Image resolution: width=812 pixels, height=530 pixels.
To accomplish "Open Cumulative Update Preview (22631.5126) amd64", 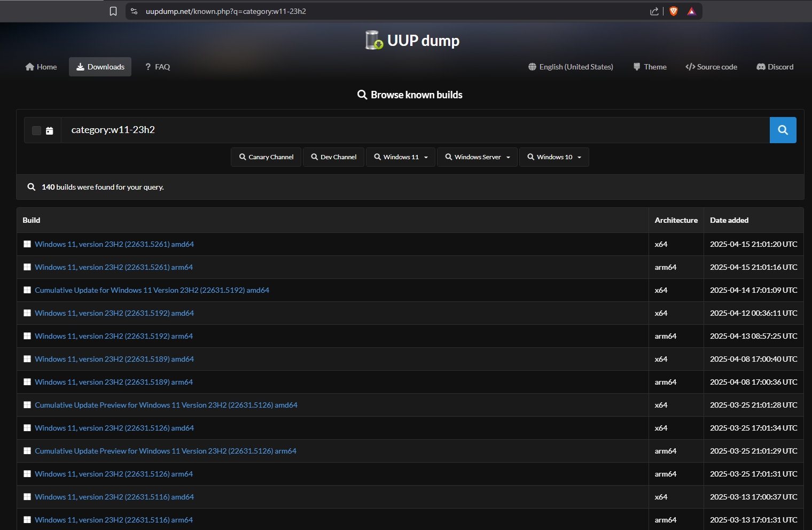I will click(x=166, y=405).
